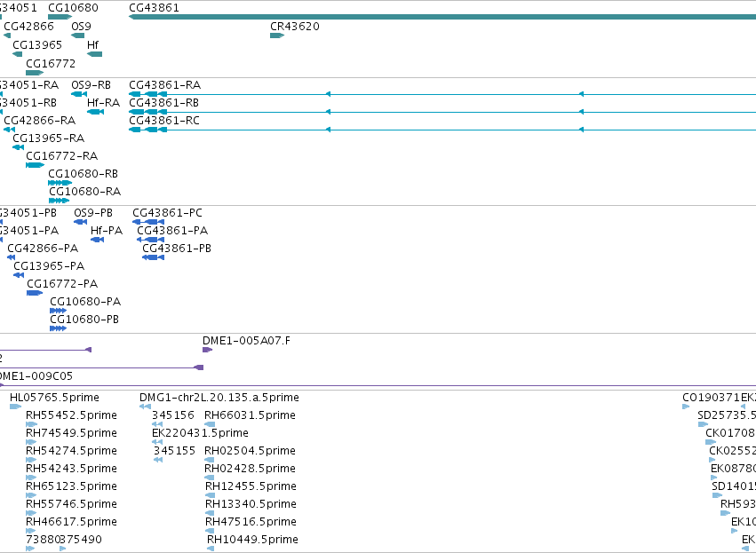Select feature 345156
The width and height of the screenshot is (756, 553).
[157, 424]
